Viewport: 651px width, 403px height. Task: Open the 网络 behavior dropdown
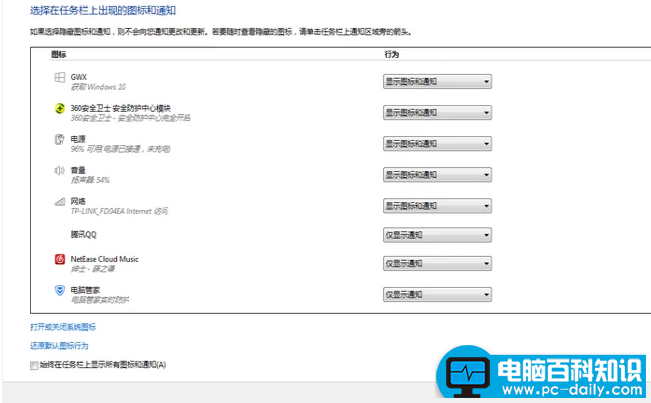437,206
